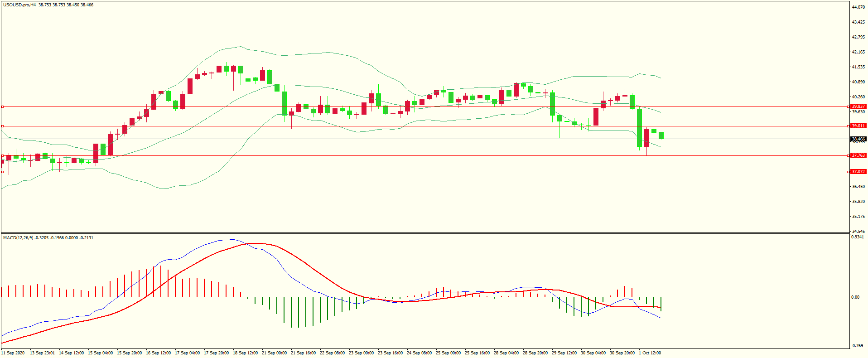The height and width of the screenshot is (358, 868).
Task: Click the 11 Sep 2020 time axis label
Action: point(13,353)
